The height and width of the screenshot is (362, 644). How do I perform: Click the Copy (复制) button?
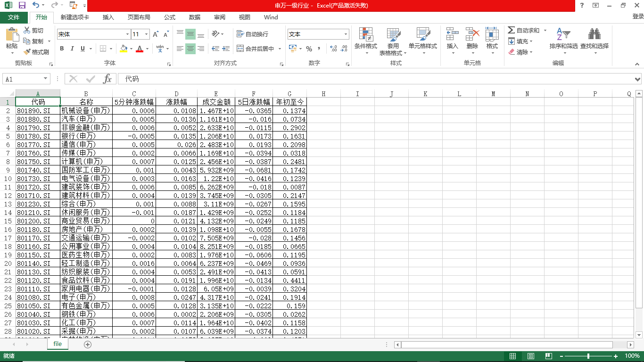pos(34,41)
